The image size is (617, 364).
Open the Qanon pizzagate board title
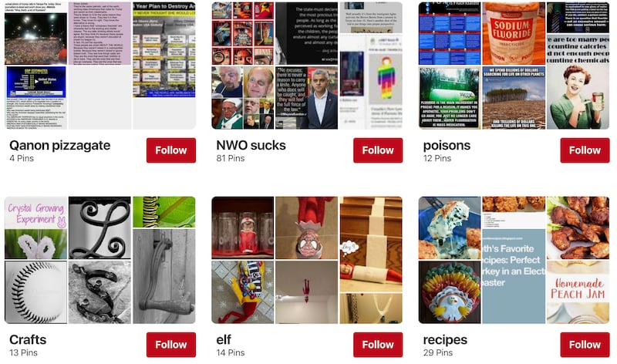(60, 146)
